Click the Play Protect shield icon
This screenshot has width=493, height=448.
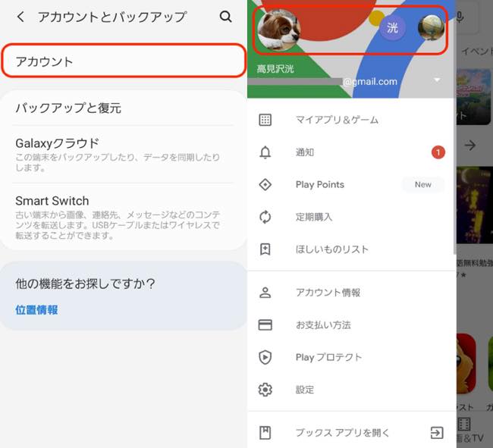265,358
